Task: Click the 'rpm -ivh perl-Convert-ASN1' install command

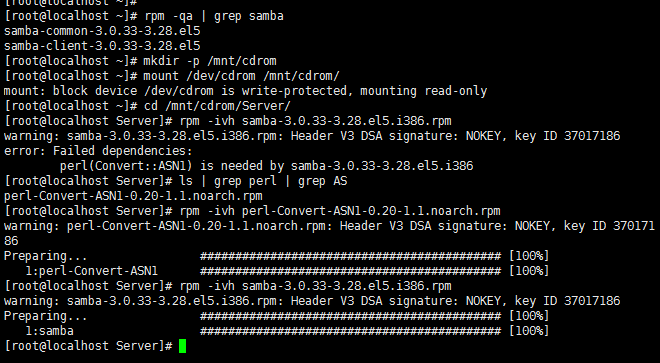Action: [x=340, y=211]
